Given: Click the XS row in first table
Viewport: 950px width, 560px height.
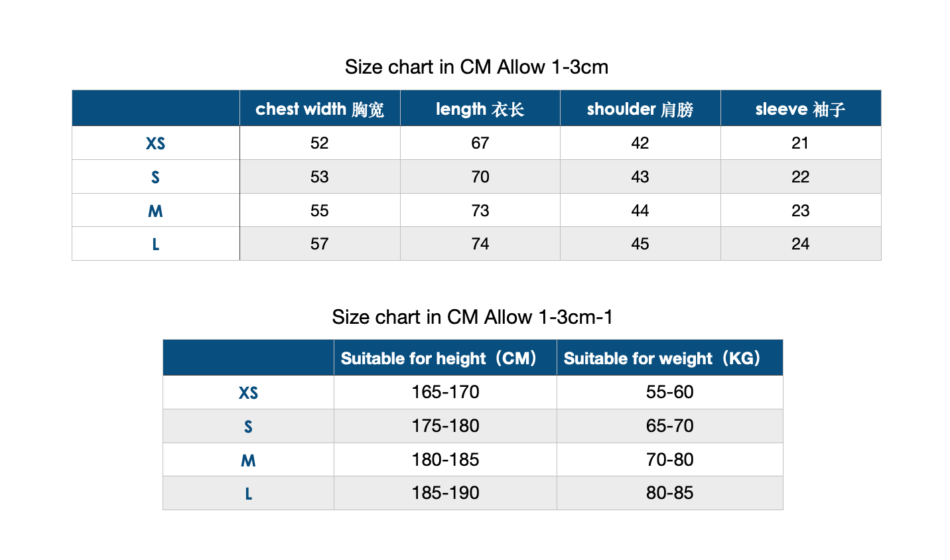Looking at the screenshot, I should (x=476, y=143).
